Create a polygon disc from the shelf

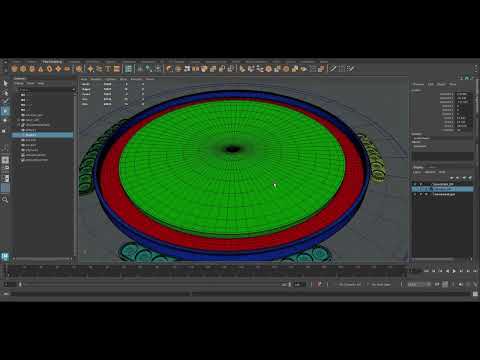pos(67,69)
